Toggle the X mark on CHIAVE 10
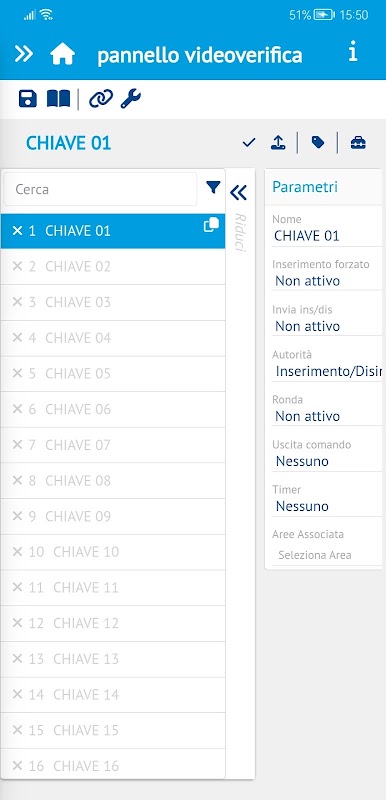This screenshot has height=800, width=386. 17,552
